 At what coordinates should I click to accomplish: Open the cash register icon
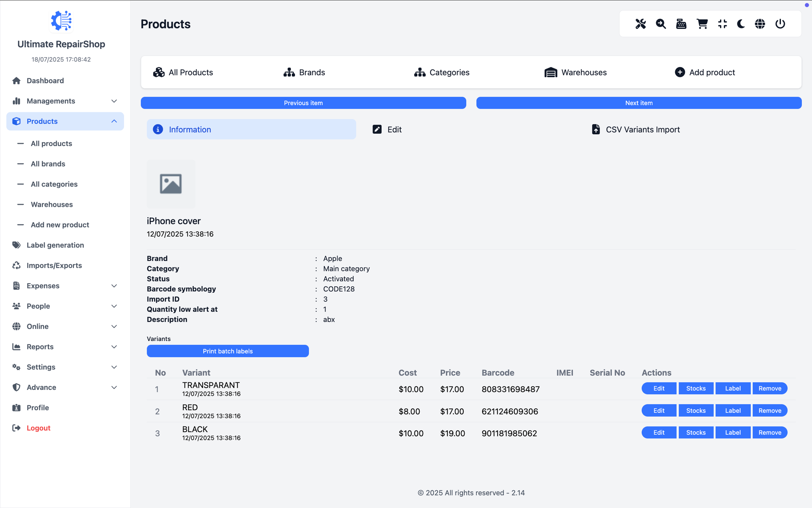click(681, 24)
